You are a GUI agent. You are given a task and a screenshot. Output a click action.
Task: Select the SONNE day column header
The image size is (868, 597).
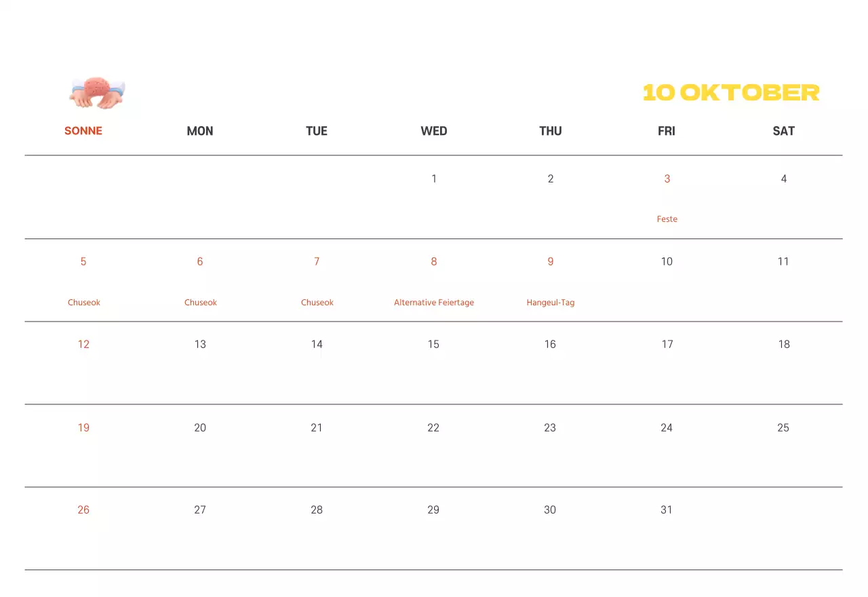(x=83, y=131)
